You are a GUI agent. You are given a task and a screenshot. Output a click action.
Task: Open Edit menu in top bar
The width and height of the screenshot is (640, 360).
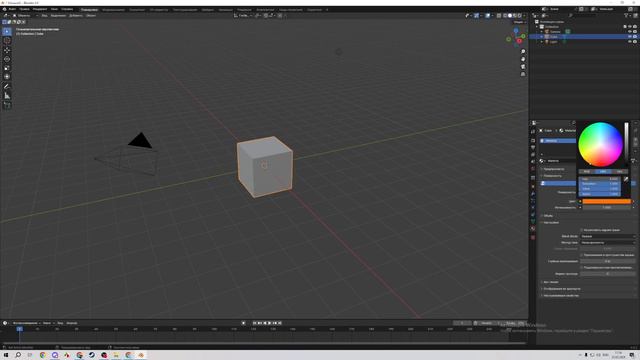24,9
